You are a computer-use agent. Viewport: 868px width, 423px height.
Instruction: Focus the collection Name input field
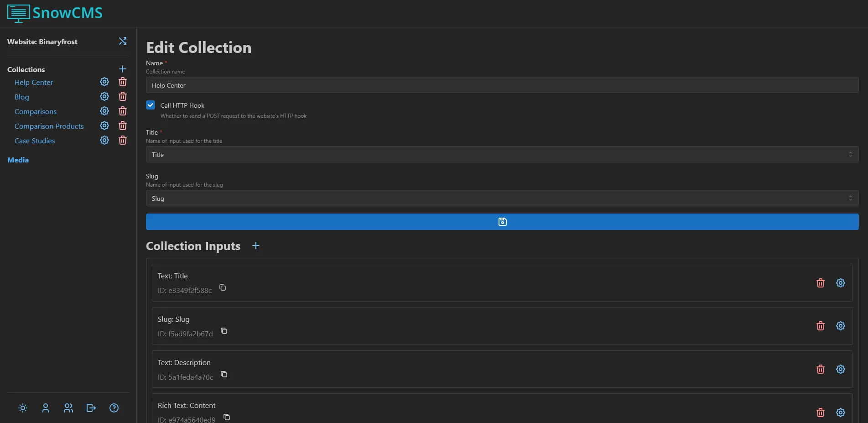tap(502, 85)
